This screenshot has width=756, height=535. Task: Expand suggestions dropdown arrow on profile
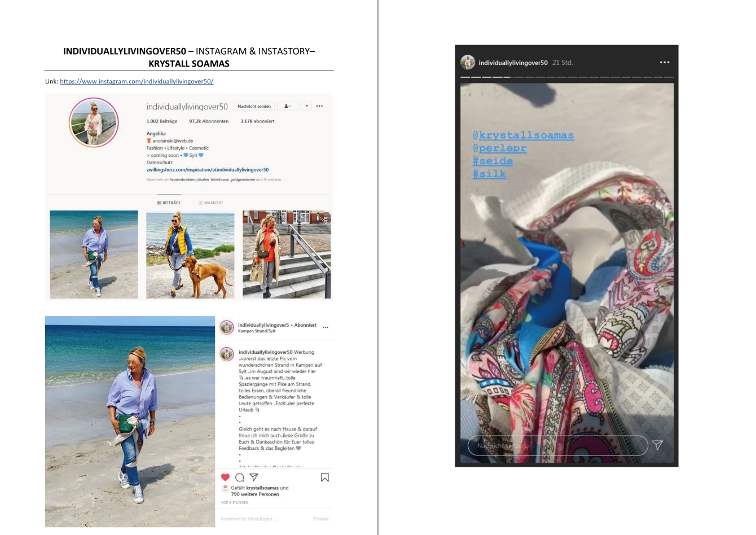click(306, 106)
